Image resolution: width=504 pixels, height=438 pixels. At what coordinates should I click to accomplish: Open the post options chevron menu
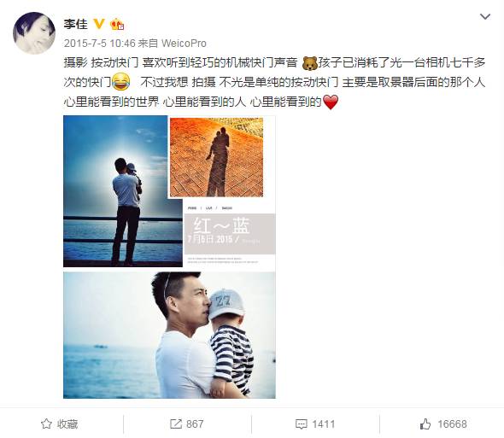pyautogui.click(x=484, y=16)
